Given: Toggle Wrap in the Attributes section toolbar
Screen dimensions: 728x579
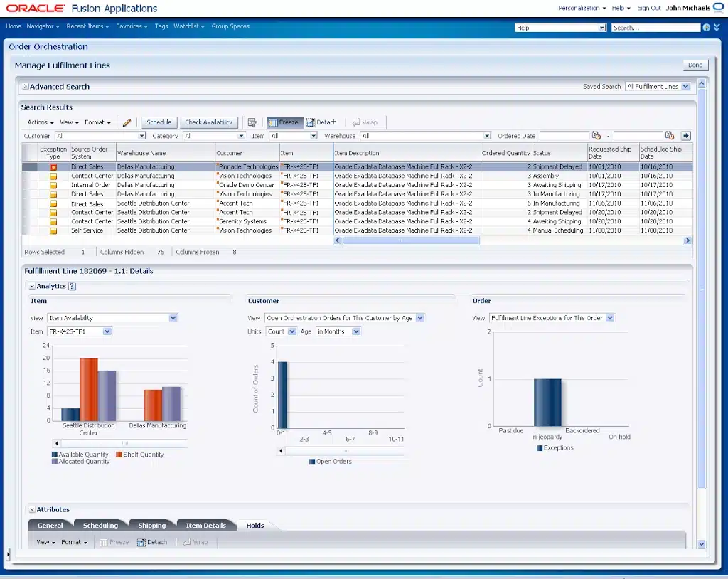Looking at the screenshot, I should pos(196,541).
